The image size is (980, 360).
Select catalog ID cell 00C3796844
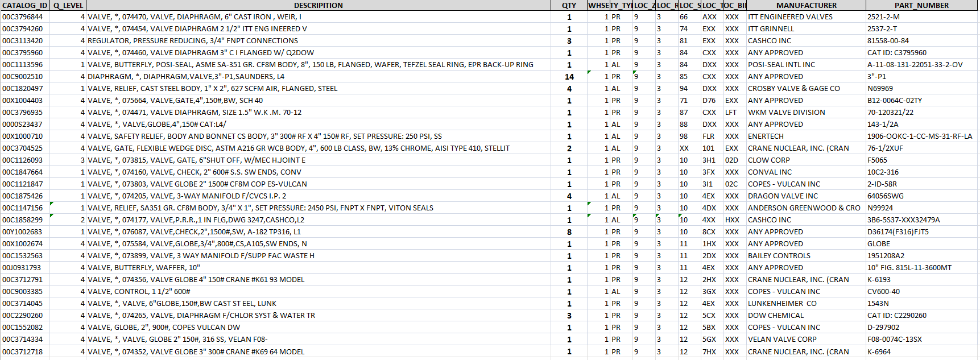25,17
